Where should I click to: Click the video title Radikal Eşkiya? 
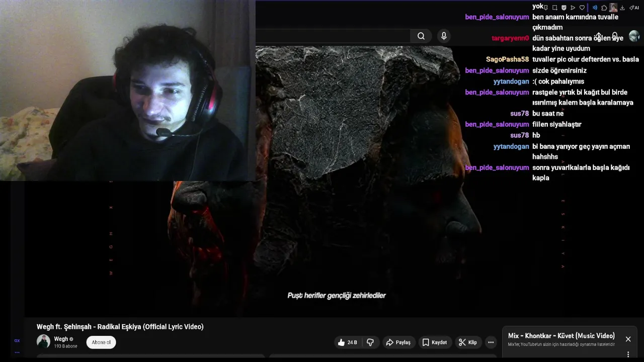(120, 327)
